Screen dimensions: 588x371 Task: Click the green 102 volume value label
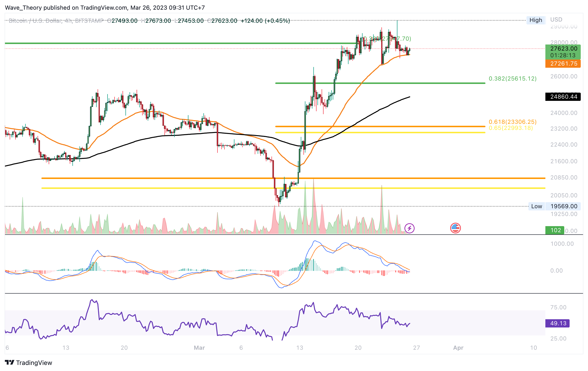coord(555,230)
